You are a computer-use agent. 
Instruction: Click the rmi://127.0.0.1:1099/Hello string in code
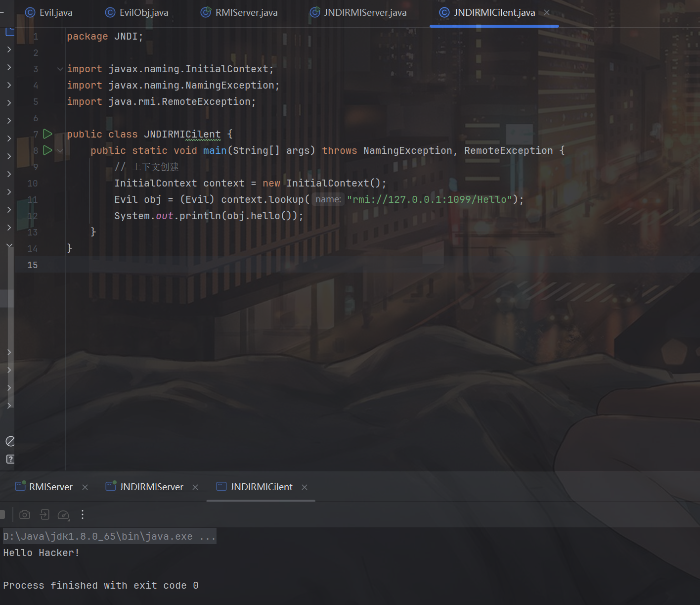click(429, 200)
